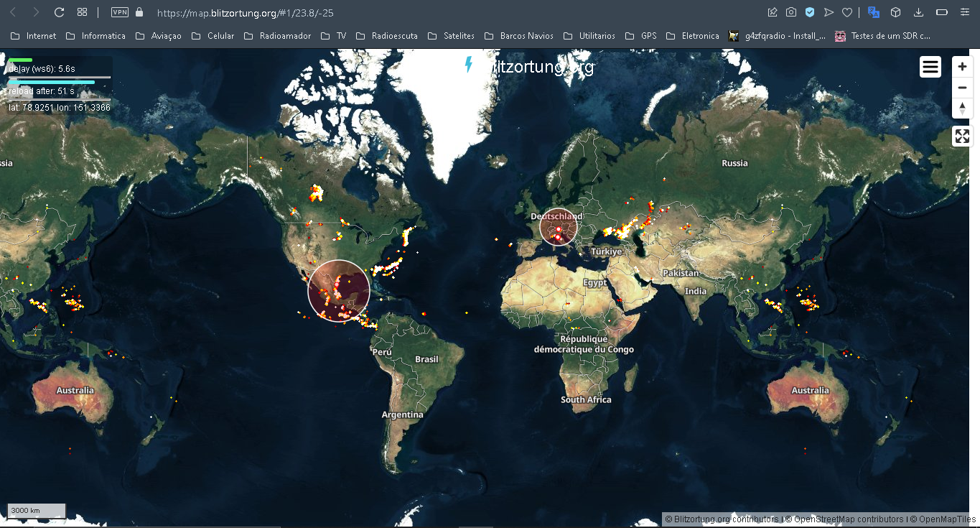
Task: Open the Testes de um SDR bookmark
Action: tap(882, 36)
